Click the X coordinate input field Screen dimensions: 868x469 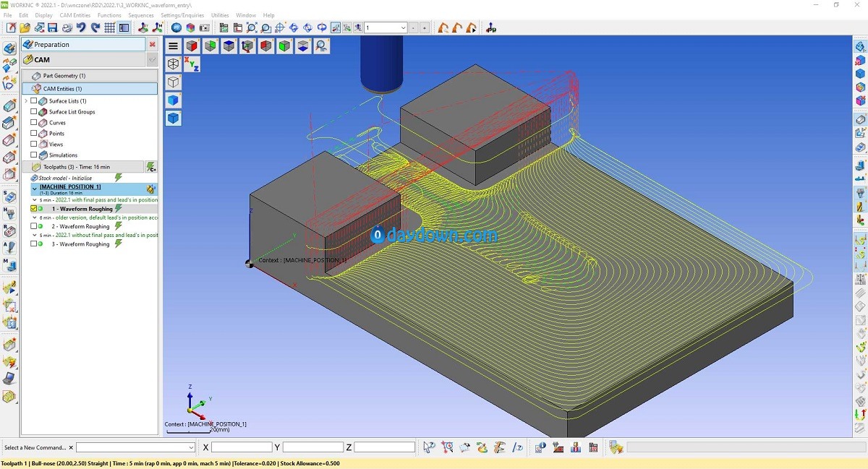coord(241,447)
